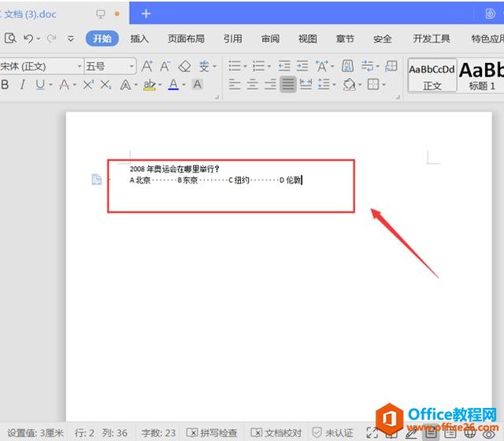The height and width of the screenshot is (441, 504).
Task: Apply the yellow text highlight color
Action: [150, 84]
